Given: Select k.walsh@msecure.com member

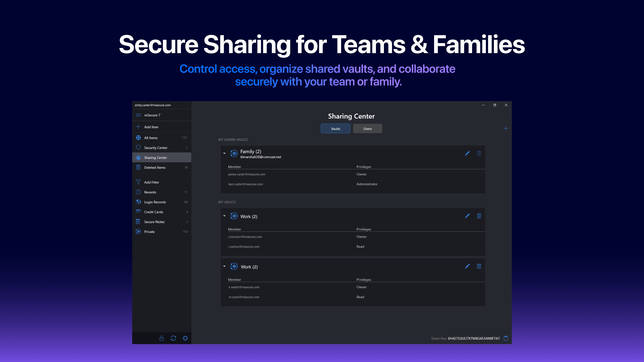Looking at the screenshot, I should click(244, 287).
